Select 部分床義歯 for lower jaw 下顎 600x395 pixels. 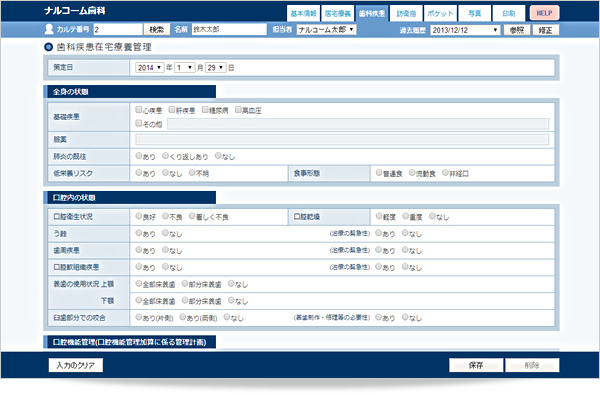(x=185, y=300)
